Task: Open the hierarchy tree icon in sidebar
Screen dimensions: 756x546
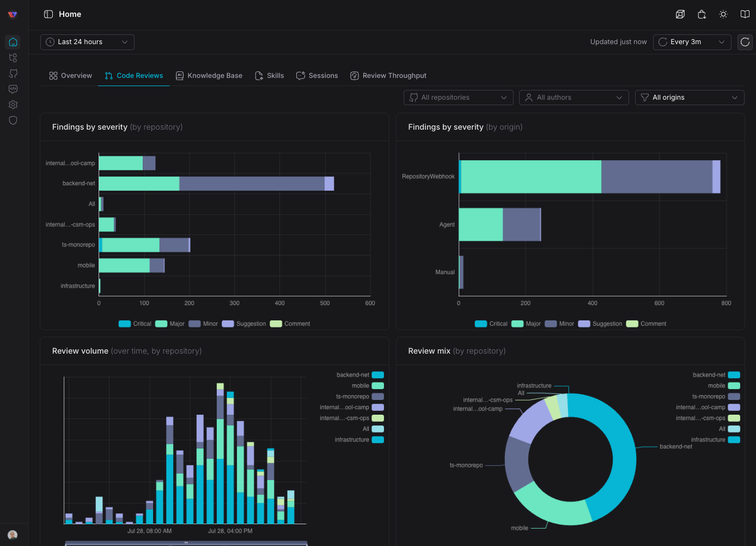Action: point(13,58)
